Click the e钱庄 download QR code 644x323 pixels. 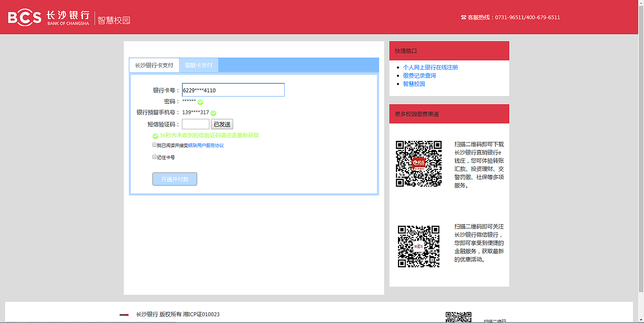(x=419, y=164)
